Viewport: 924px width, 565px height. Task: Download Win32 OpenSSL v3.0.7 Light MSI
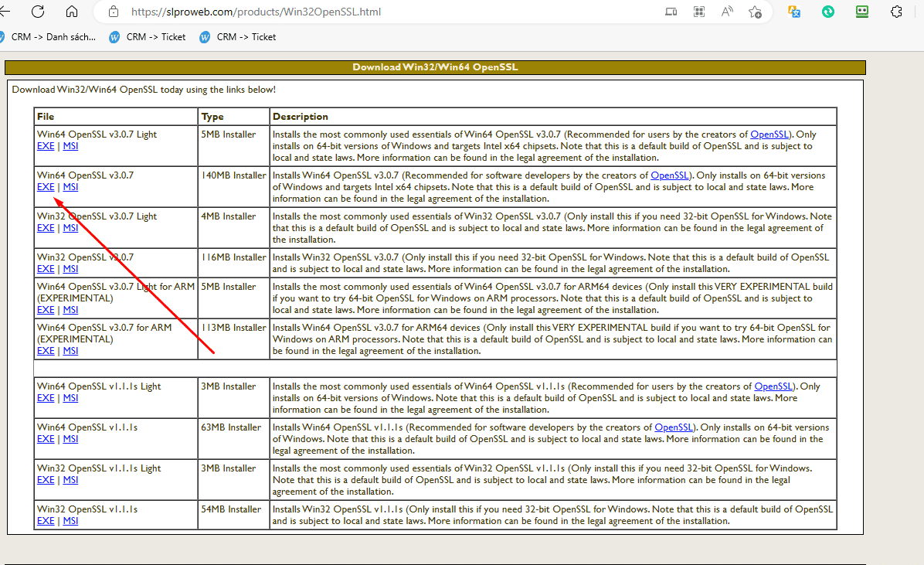pyautogui.click(x=70, y=228)
